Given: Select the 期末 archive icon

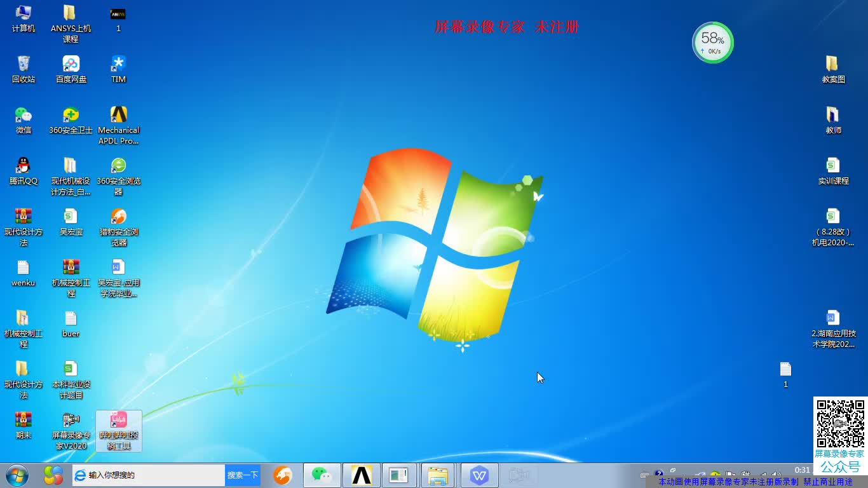Looking at the screenshot, I should pos(24,426).
